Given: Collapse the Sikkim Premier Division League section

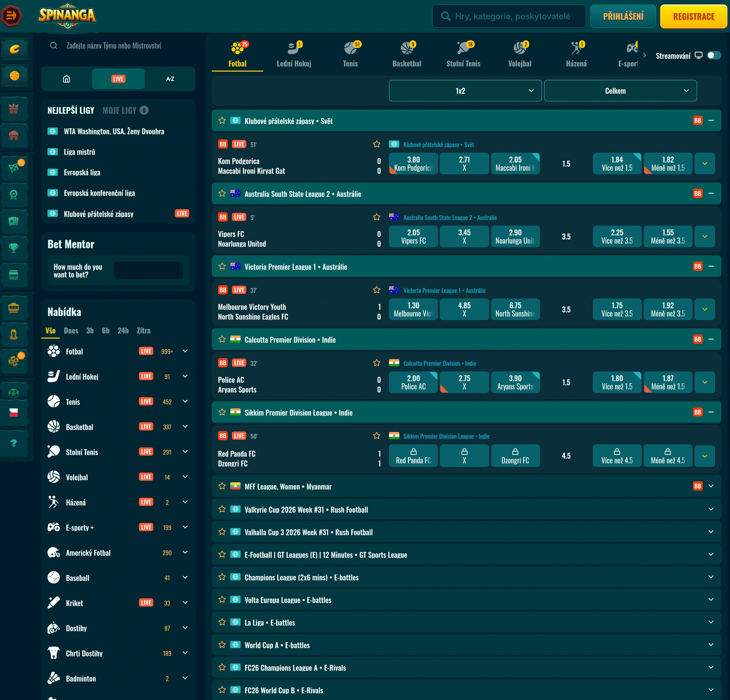Looking at the screenshot, I should click(711, 412).
